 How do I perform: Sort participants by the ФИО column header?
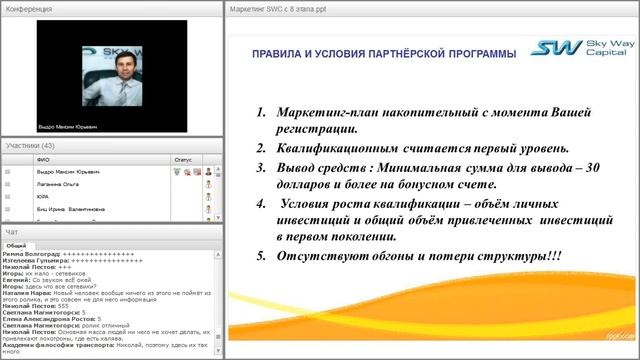click(x=102, y=160)
